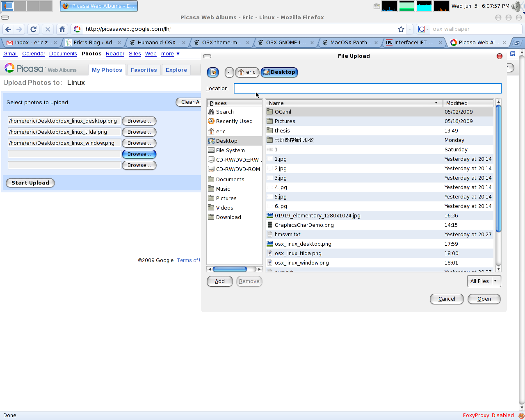
Task: Open the address bar history dropdown arrow
Action: 410,29
